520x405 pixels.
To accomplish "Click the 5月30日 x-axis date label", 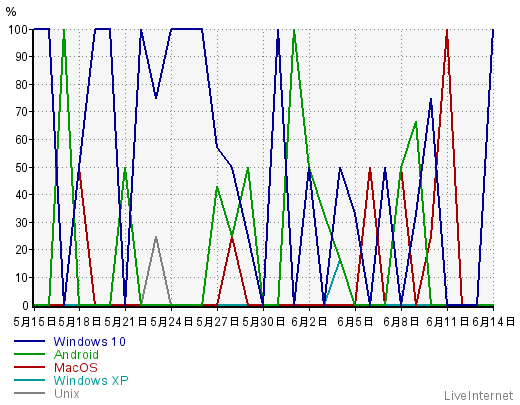I will click(x=263, y=322).
